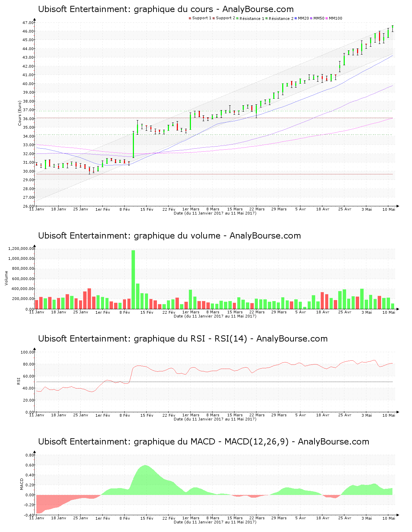The image size is (412, 532).
Task: Click the '-0.40' MACD axis value
Action: [29, 515]
